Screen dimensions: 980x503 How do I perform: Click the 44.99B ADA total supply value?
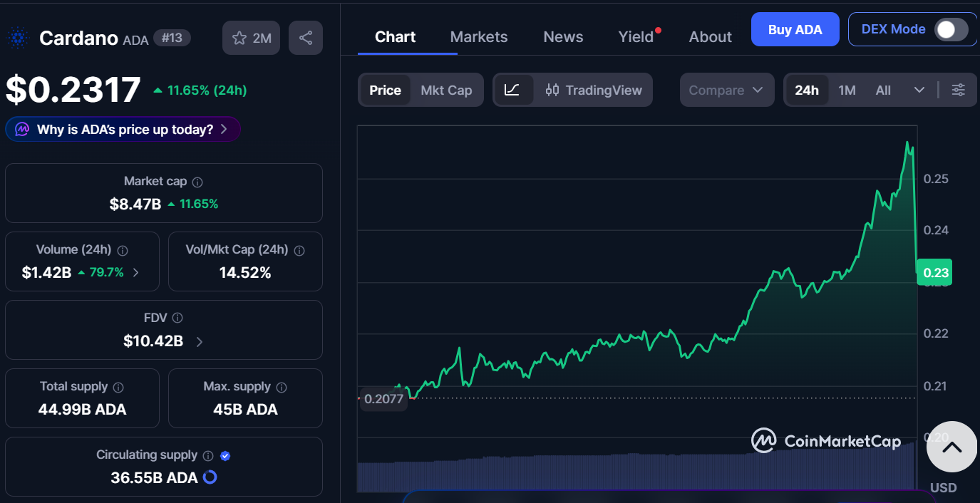point(82,410)
